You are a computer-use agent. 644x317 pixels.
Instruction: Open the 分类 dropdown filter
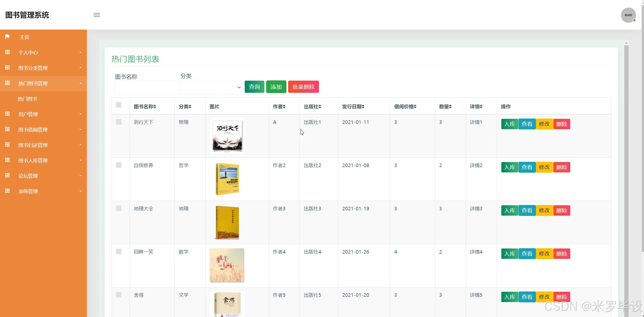point(212,87)
